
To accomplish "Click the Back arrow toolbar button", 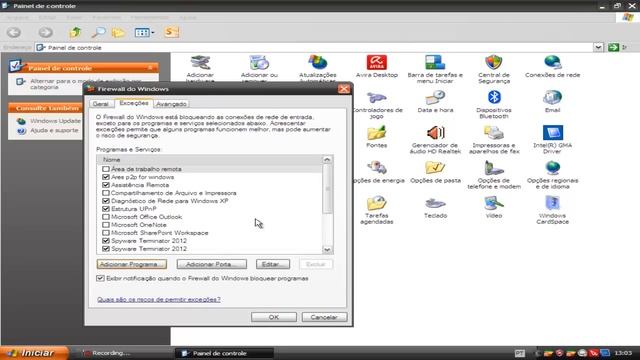I will pos(14,32).
